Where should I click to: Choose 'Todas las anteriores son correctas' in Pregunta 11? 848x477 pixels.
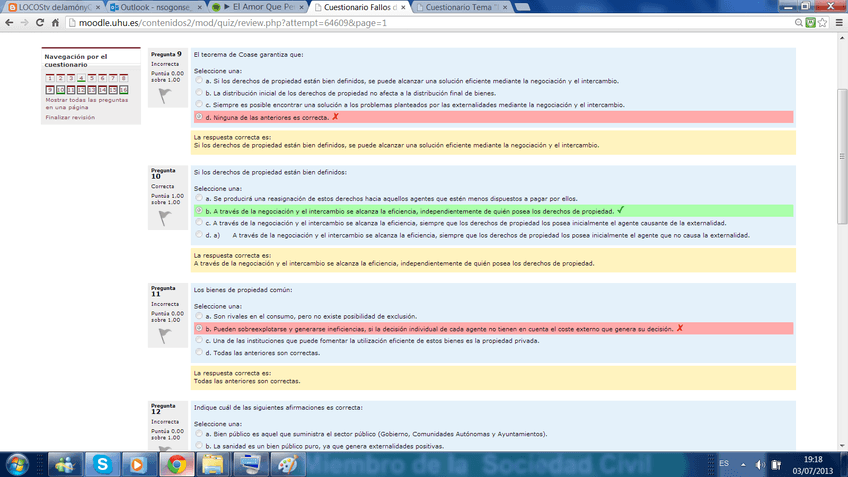pos(198,353)
